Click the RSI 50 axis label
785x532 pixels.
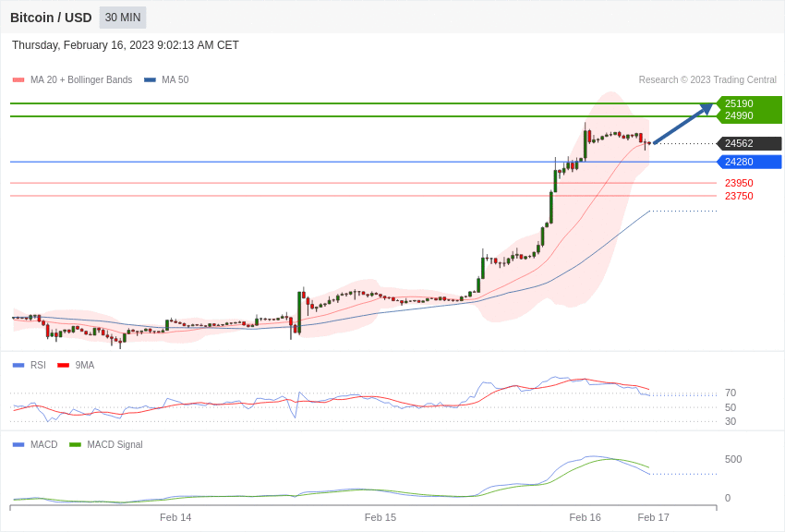click(x=731, y=407)
